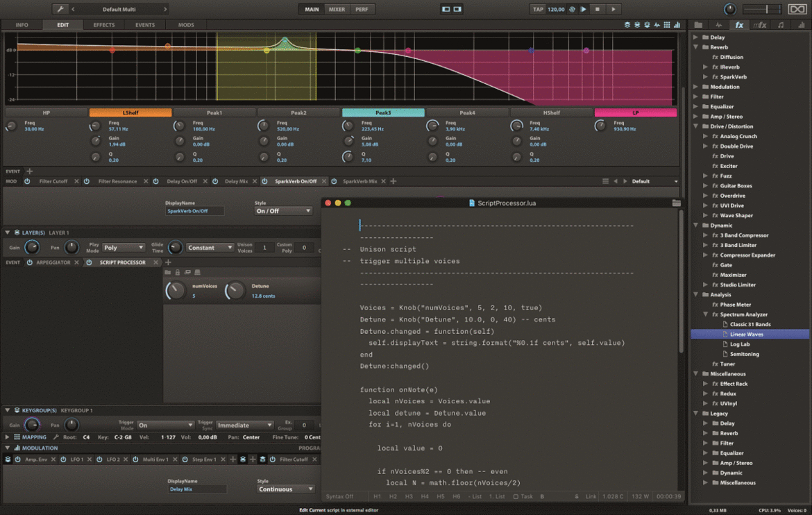The image size is (812, 515).
Task: Open the Style On / Off dropdown
Action: 283,211
